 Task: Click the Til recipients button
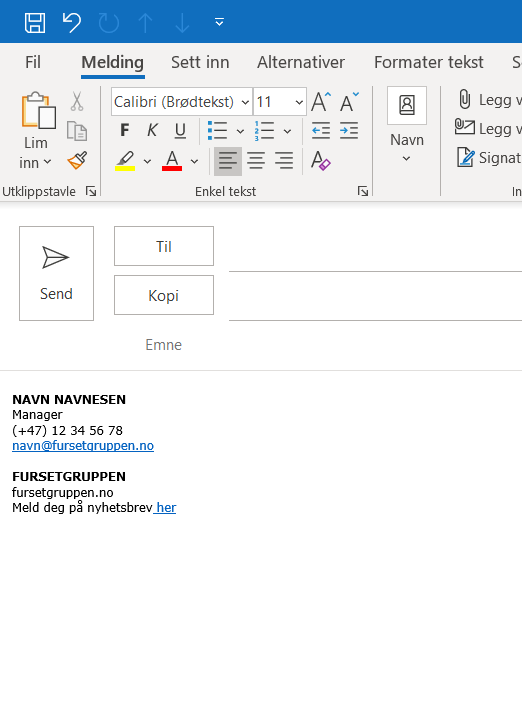coord(164,246)
